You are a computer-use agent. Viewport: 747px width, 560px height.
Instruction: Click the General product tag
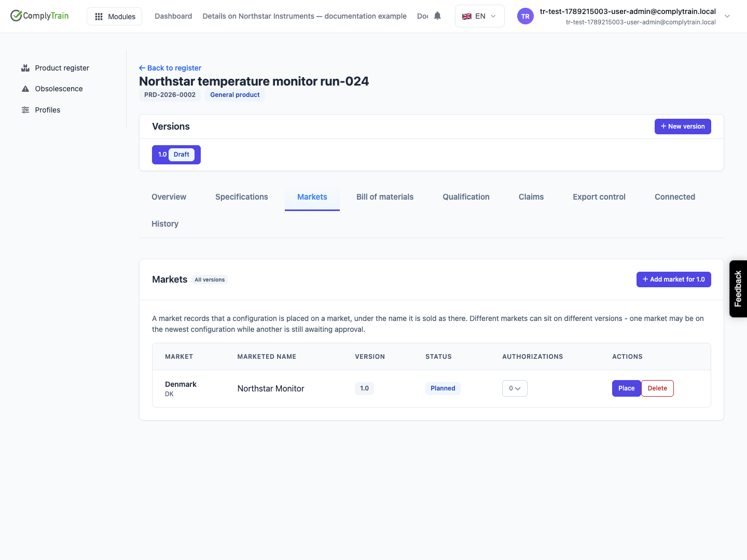pos(235,95)
